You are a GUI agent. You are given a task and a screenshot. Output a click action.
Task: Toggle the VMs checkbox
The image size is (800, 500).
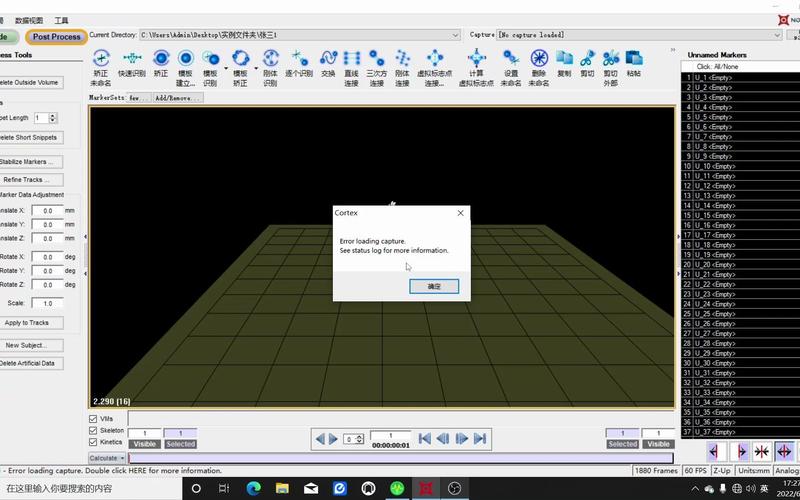93,419
